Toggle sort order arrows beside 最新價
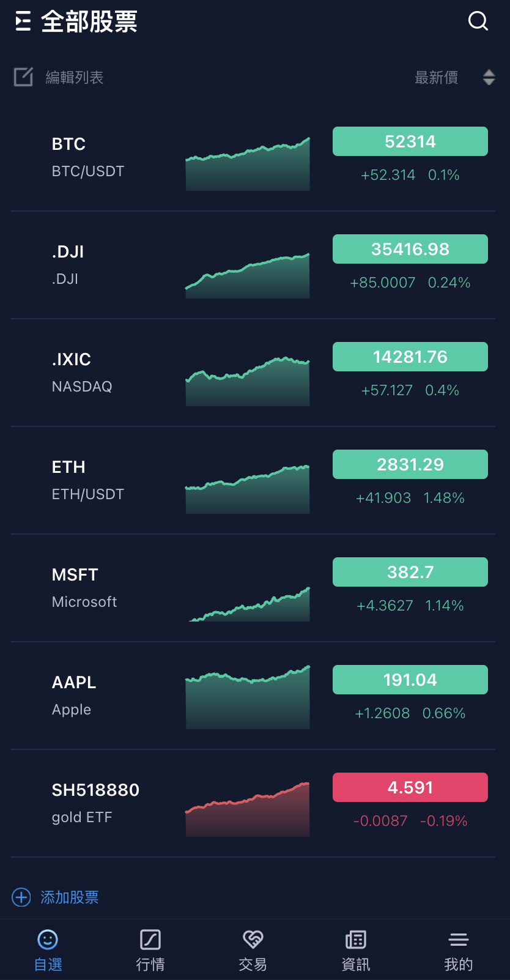 tap(489, 78)
